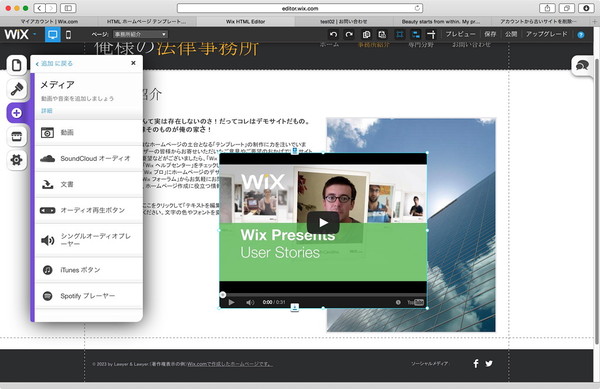Add a video element from Media

pyautogui.click(x=88, y=132)
